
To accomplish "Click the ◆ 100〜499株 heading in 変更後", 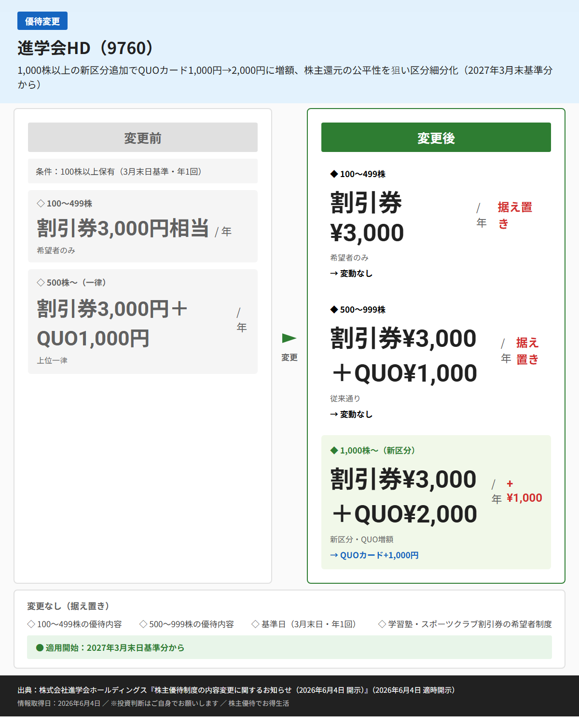I will click(x=358, y=174).
